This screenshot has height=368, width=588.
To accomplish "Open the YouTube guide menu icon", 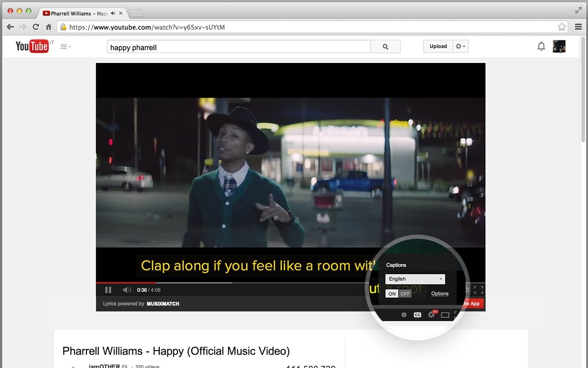I will [x=66, y=46].
